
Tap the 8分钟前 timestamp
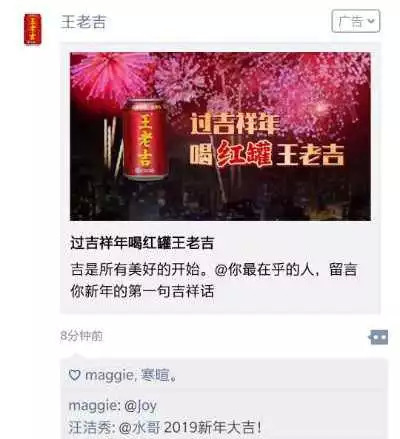pyautogui.click(x=82, y=336)
